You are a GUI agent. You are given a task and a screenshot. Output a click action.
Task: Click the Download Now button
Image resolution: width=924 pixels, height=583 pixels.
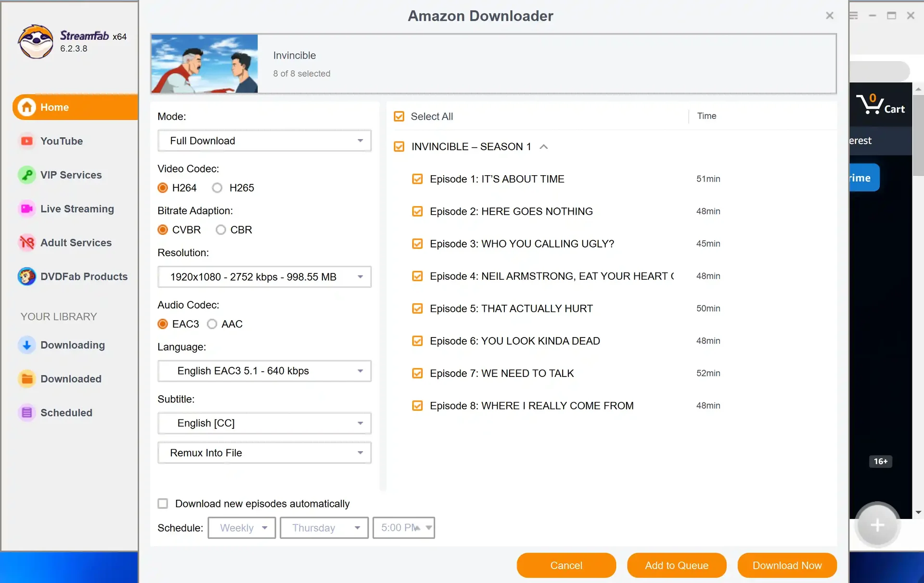(x=787, y=565)
